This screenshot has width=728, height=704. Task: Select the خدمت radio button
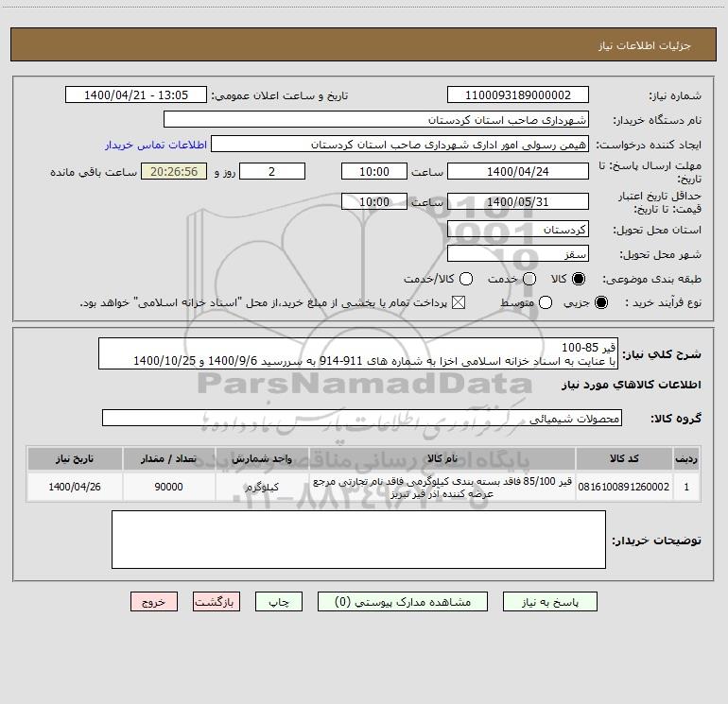coord(529,279)
